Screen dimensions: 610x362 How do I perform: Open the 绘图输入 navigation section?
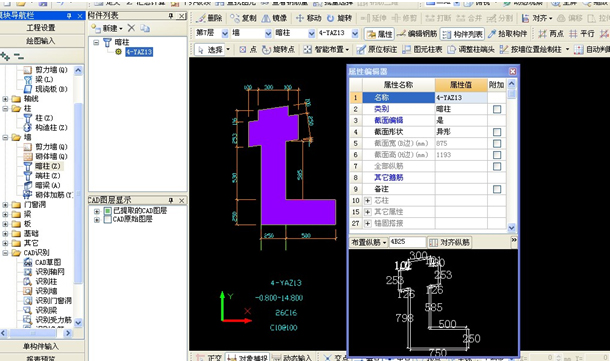coord(42,41)
